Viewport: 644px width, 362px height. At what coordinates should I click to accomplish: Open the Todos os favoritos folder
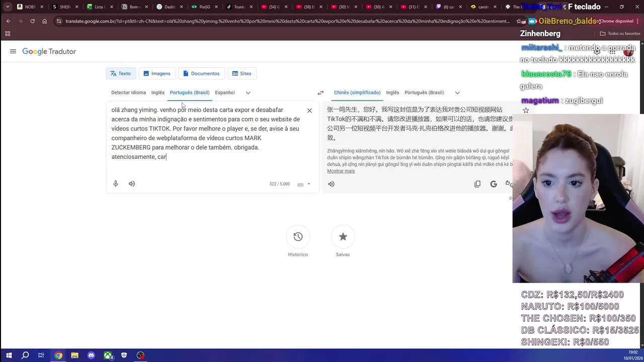620,34
